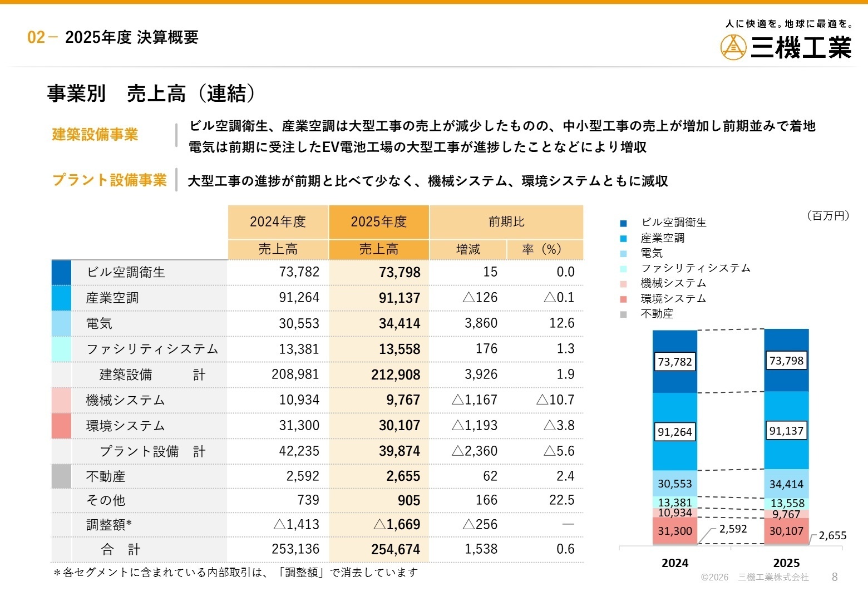868x601 pixels.
Task: Click the footnote about 調整額 internal transactions
Action: click(235, 573)
